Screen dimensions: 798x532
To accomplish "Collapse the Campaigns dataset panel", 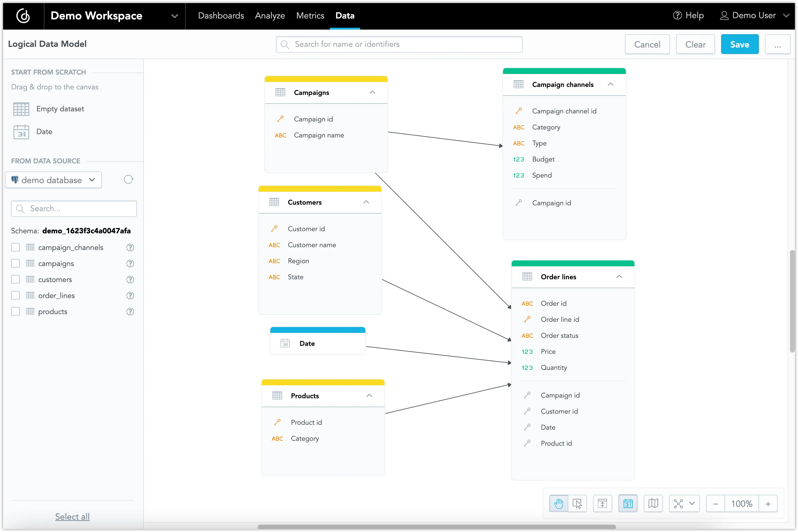I will pyautogui.click(x=372, y=92).
